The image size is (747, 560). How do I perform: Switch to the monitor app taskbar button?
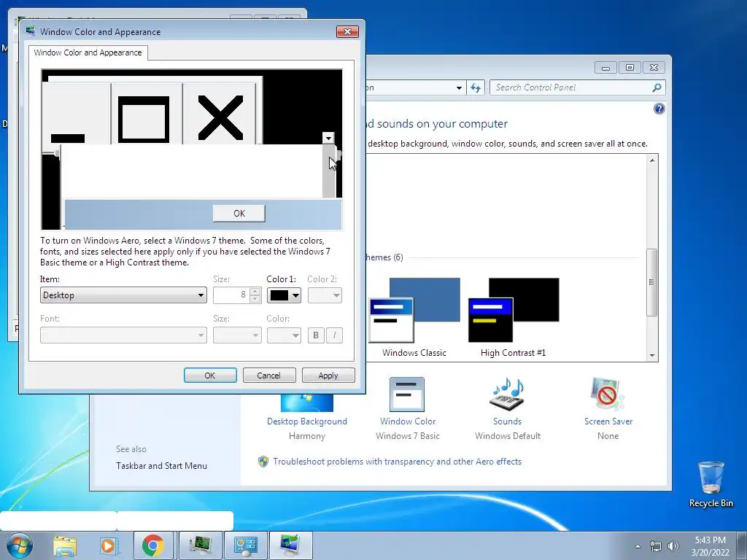tap(200, 545)
